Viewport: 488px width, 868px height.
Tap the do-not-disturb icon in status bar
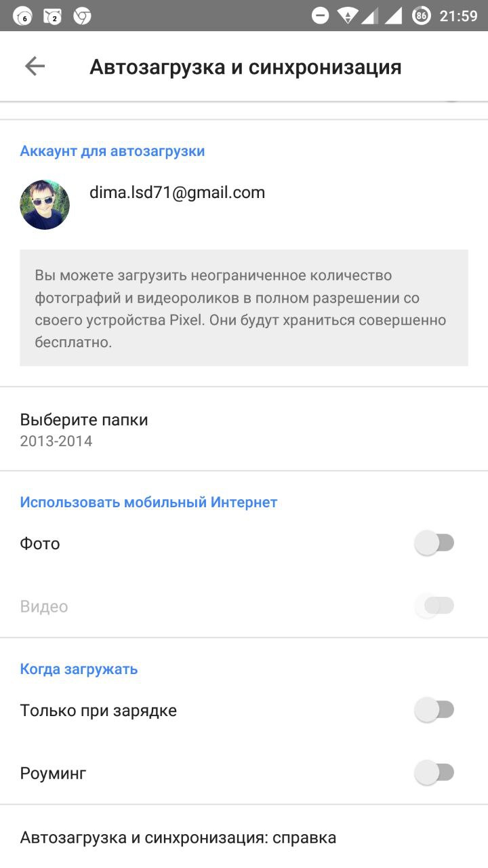click(321, 16)
